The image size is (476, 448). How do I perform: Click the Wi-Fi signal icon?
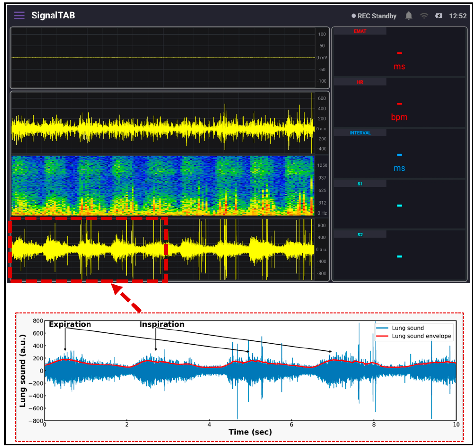(424, 16)
